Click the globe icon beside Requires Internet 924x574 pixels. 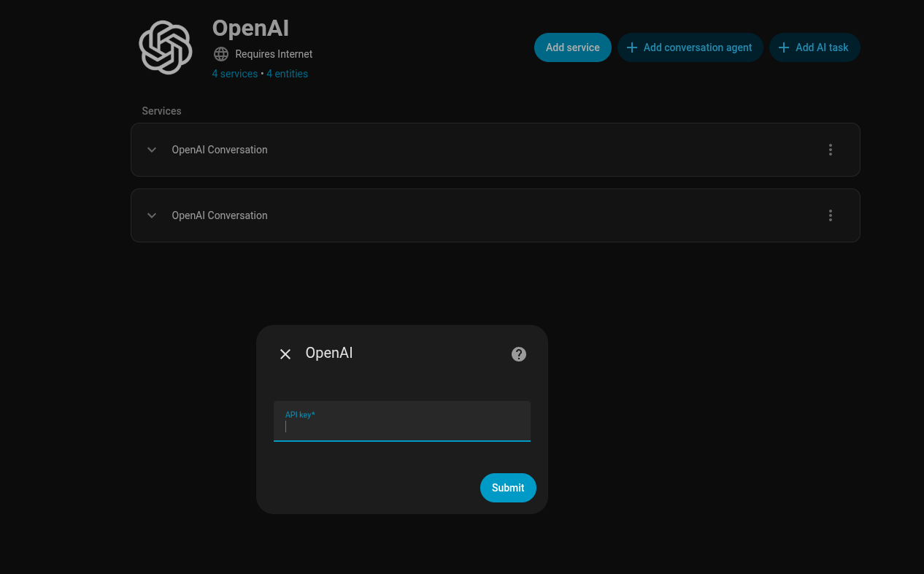coord(221,54)
